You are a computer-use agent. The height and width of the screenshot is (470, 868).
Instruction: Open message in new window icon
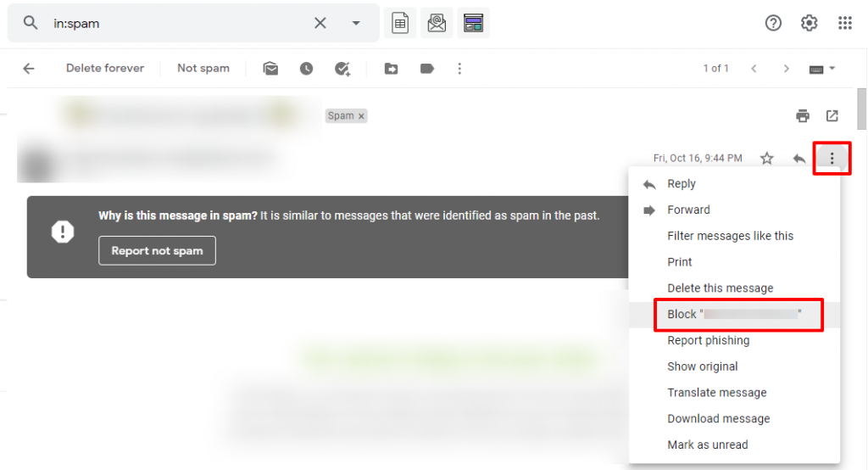pos(832,116)
